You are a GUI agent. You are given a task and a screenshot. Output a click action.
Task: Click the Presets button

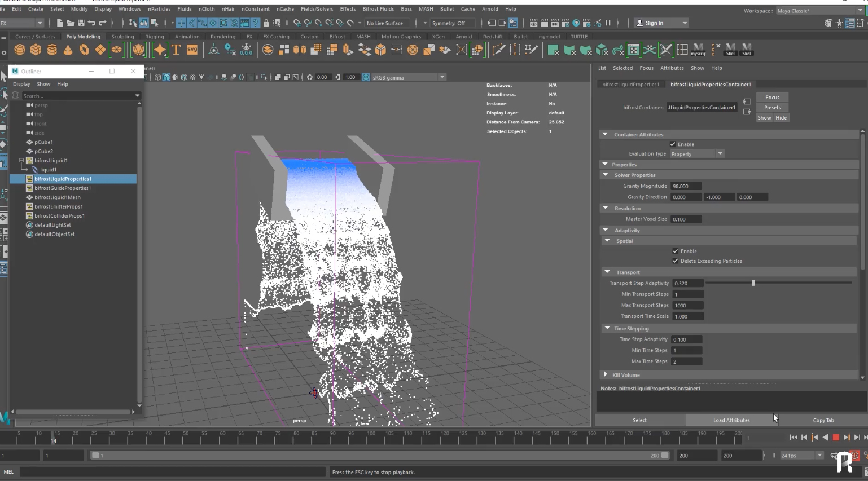pyautogui.click(x=772, y=108)
